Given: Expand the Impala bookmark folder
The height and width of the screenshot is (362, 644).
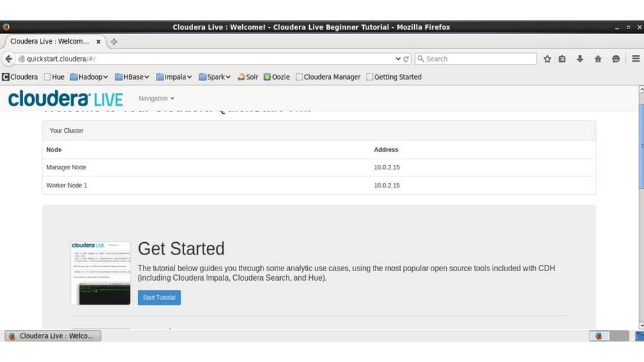Looking at the screenshot, I should [x=174, y=77].
